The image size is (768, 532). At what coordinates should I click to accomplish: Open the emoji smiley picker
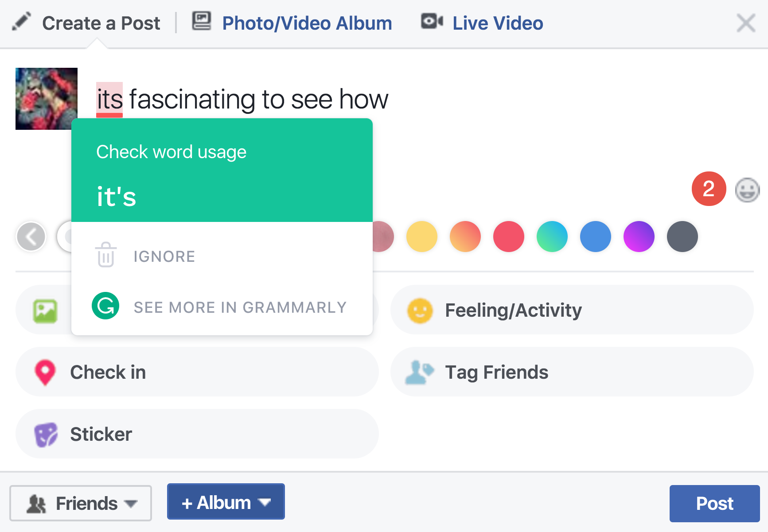tap(747, 190)
